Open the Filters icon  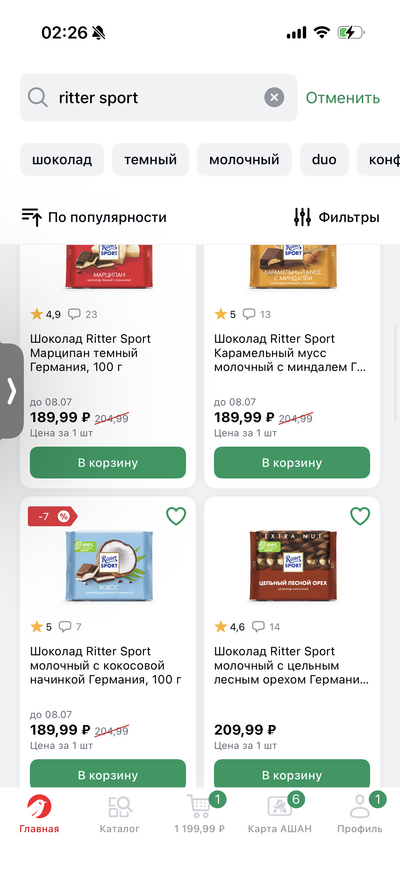pyautogui.click(x=302, y=217)
